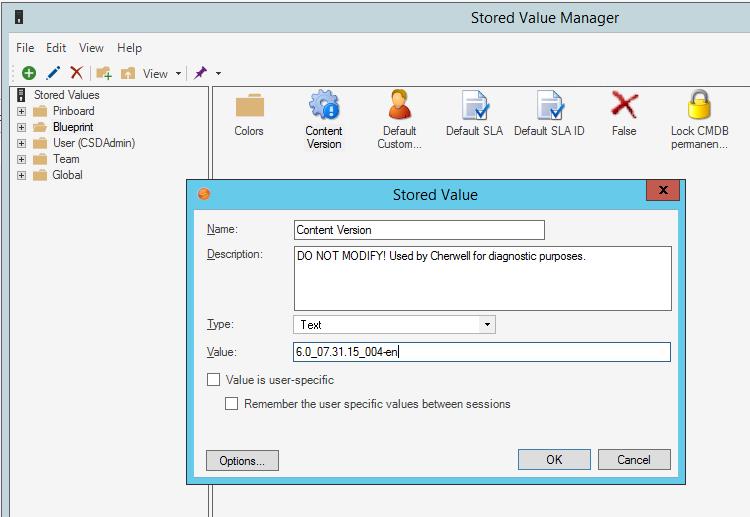Select the Default SLA document icon
Viewport: 750px width, 517px height.
[x=474, y=105]
